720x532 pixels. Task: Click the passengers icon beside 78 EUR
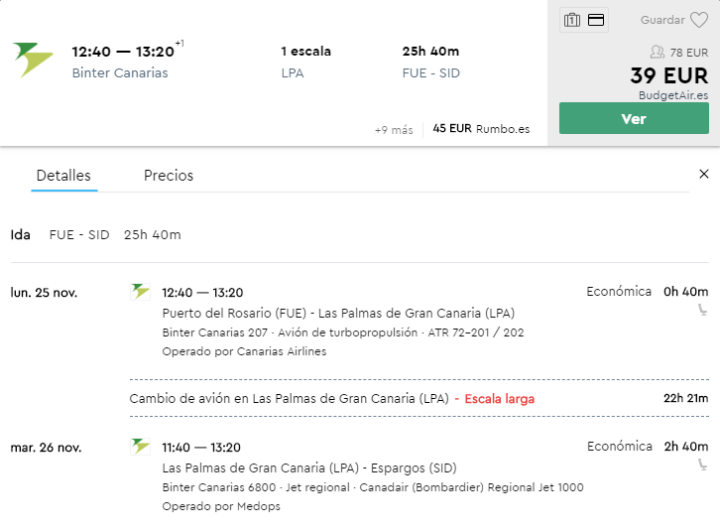coord(657,52)
